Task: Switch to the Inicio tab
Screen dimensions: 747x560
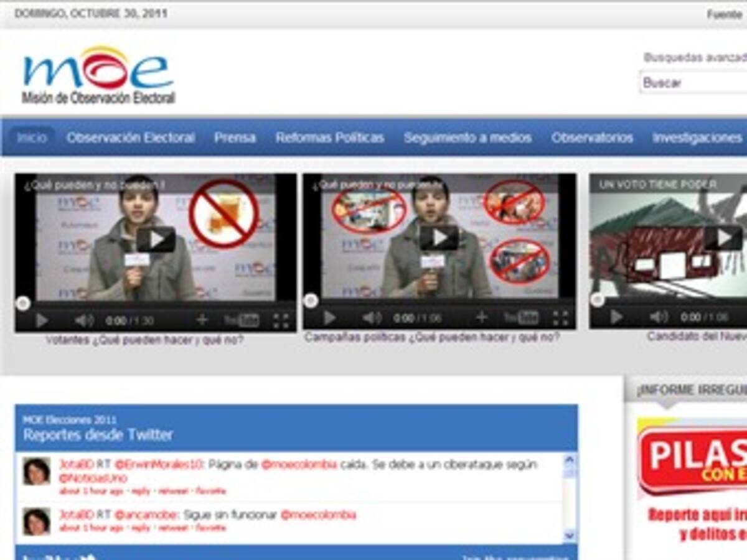Action: tap(32, 138)
